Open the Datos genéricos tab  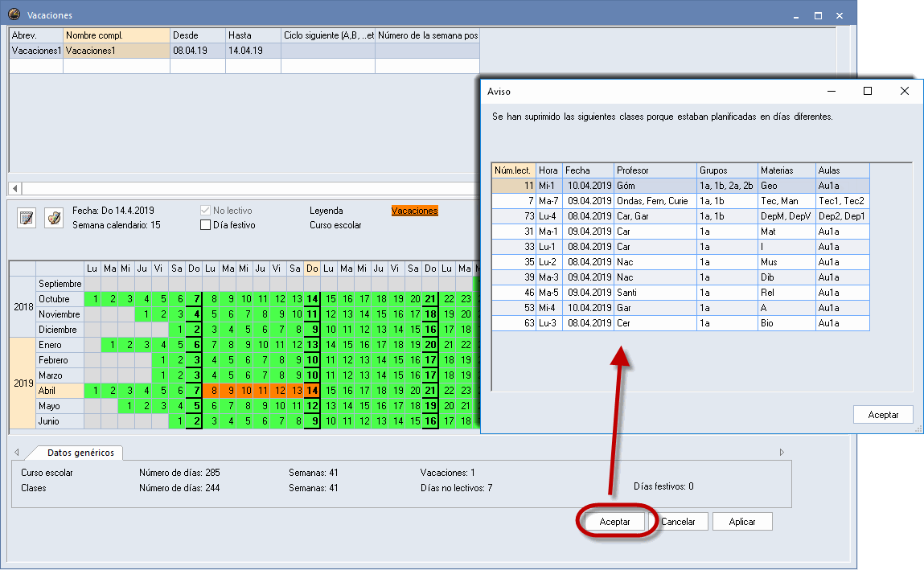(80, 453)
